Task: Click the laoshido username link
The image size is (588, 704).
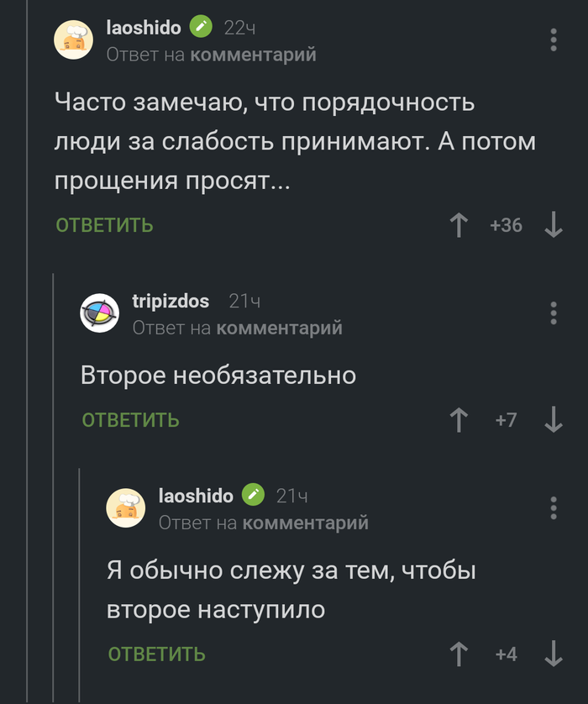Action: pos(143,27)
